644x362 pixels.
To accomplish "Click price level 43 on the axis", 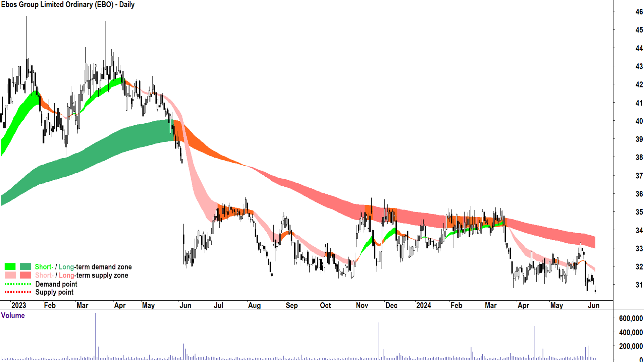I will pos(639,66).
